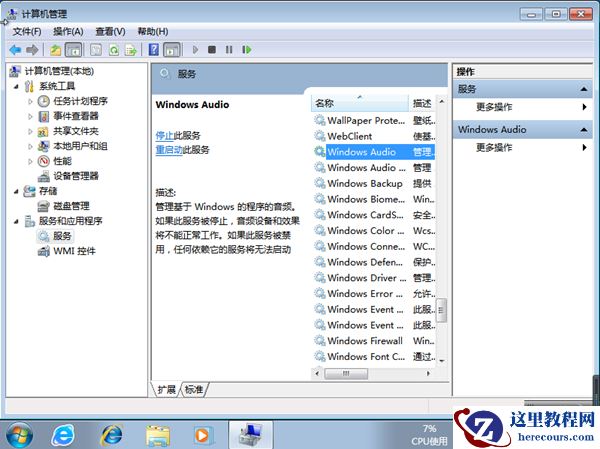Open the Windows Start button
The width and height of the screenshot is (600, 449).
[19, 435]
